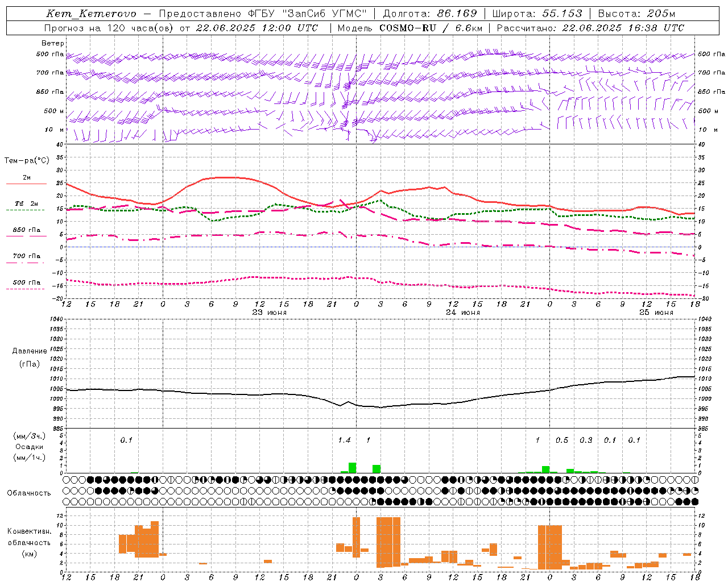The height and width of the screenshot is (582, 728).
Task: Click the Модель COSMO-RU / 6.6км label
Action: tap(409, 28)
